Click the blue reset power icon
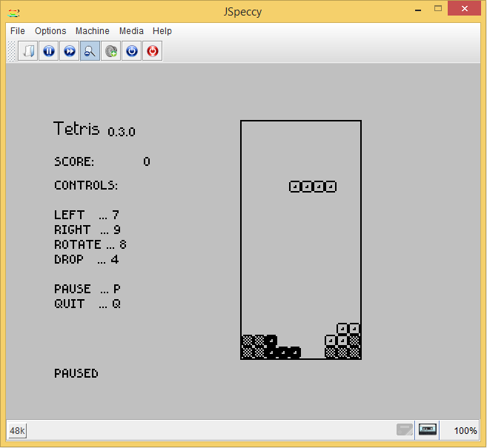487x448 pixels. 132,51
